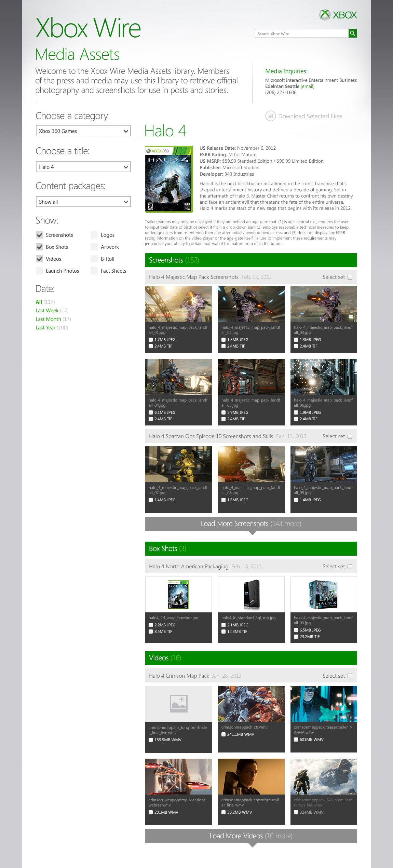Focus the Search Xbox Wire field
The height and width of the screenshot is (868, 393).
click(301, 33)
